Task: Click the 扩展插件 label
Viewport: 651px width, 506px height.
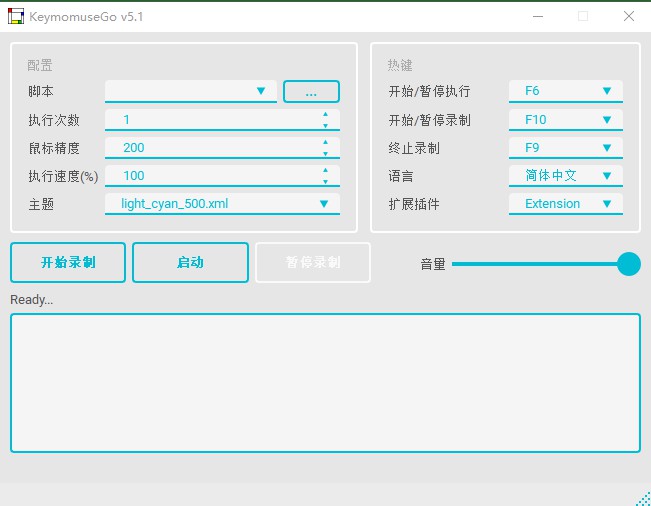Action: pyautogui.click(x=414, y=204)
